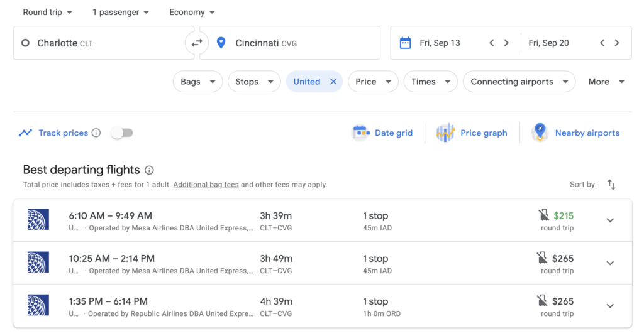Click the Fri, Sep 20 return date
Screen dimensions: 644x336
(548, 43)
